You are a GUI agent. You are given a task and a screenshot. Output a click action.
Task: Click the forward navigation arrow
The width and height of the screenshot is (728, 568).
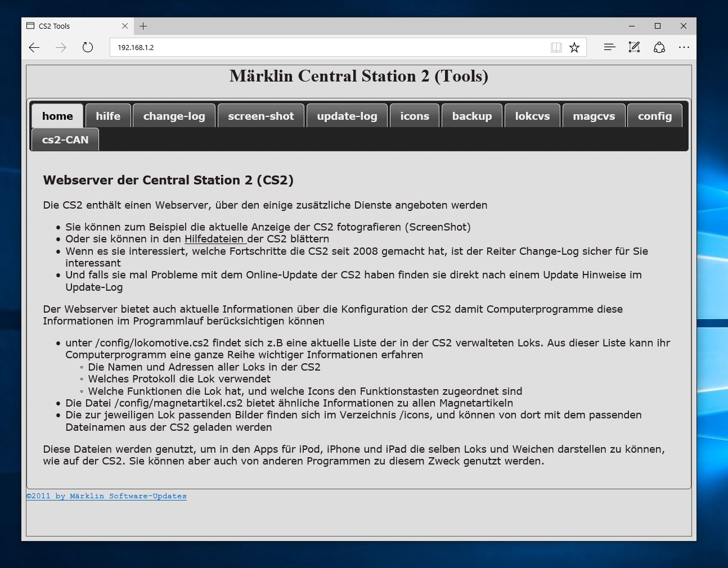61,47
